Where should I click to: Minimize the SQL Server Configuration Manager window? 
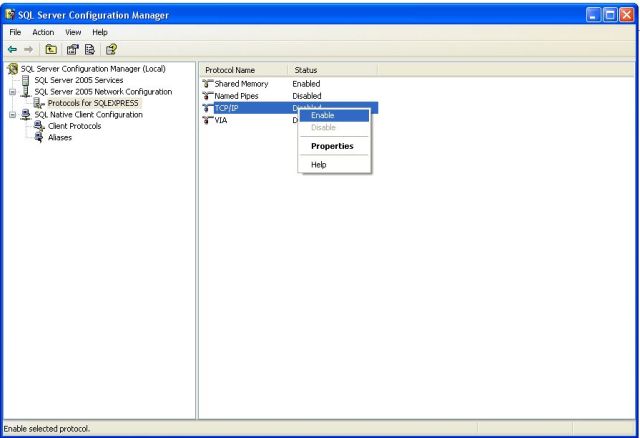(593, 15)
